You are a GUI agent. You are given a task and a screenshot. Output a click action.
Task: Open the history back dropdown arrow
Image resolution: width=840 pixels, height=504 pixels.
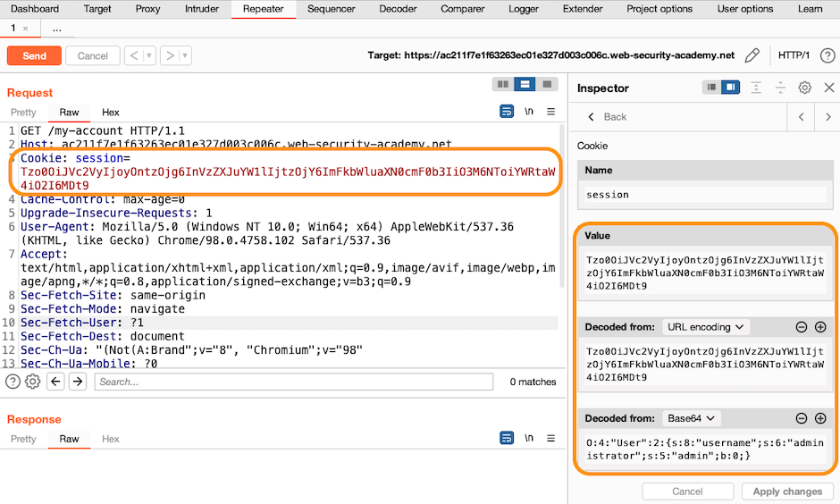[x=149, y=55]
